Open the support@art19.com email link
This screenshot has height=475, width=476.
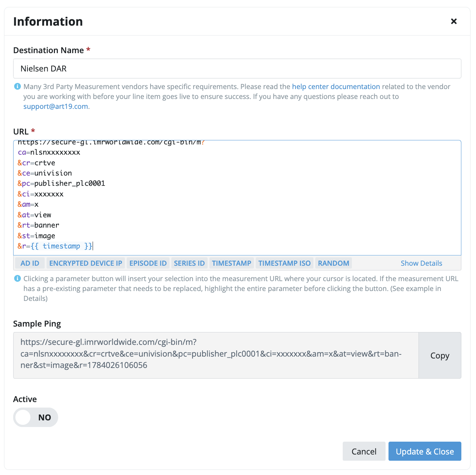(56, 106)
